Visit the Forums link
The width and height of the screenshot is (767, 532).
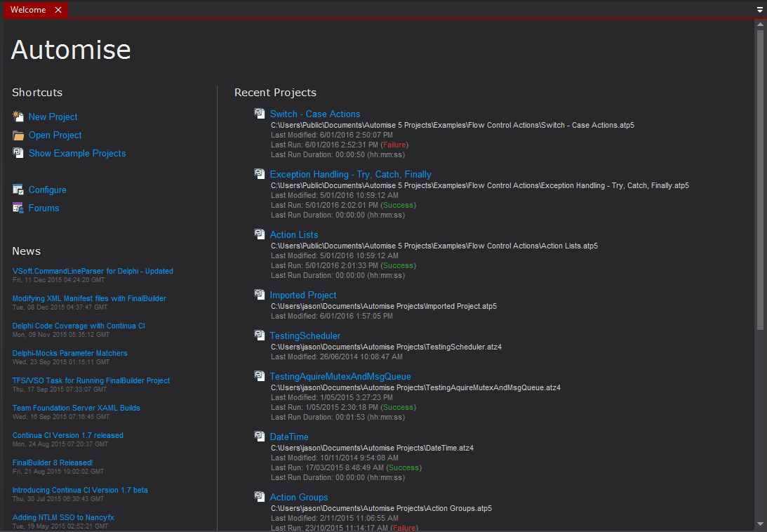pyautogui.click(x=44, y=208)
